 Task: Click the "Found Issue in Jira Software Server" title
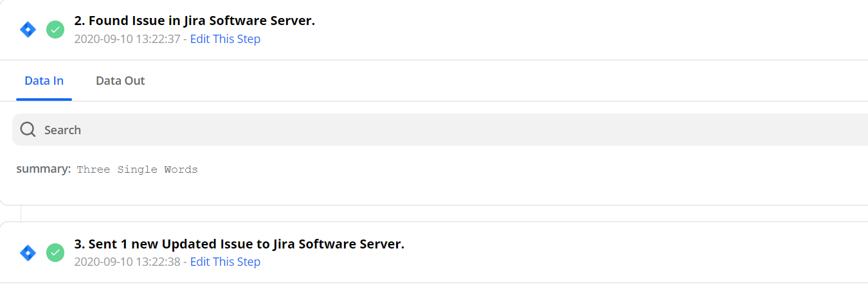tap(194, 21)
